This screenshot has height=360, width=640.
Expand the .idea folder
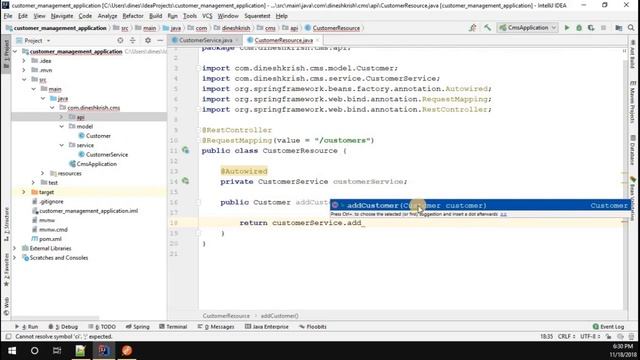point(24,61)
